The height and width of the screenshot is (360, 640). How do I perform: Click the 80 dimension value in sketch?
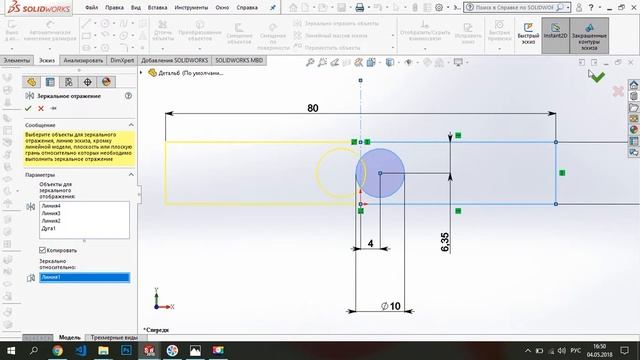coord(313,108)
